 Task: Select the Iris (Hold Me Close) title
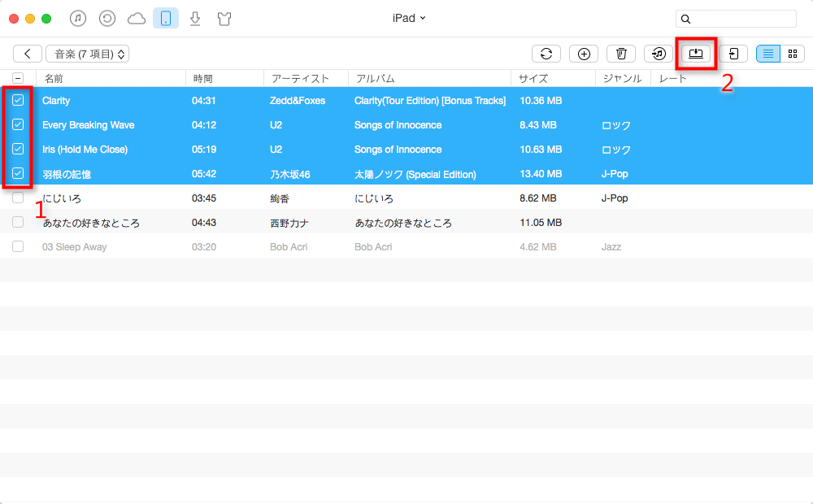point(85,150)
